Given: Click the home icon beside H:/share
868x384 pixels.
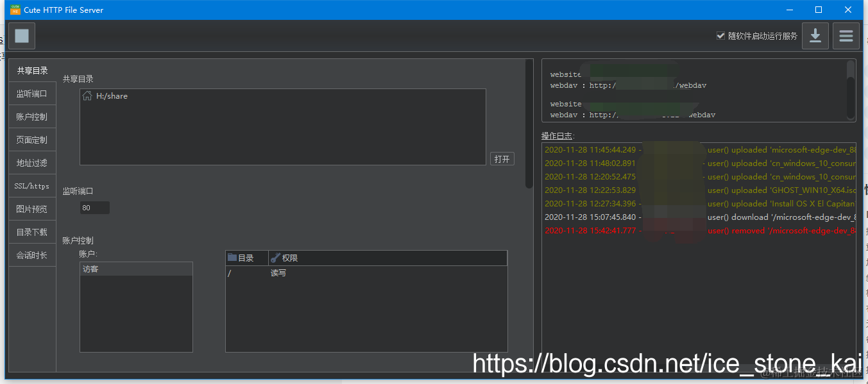Looking at the screenshot, I should [x=87, y=96].
